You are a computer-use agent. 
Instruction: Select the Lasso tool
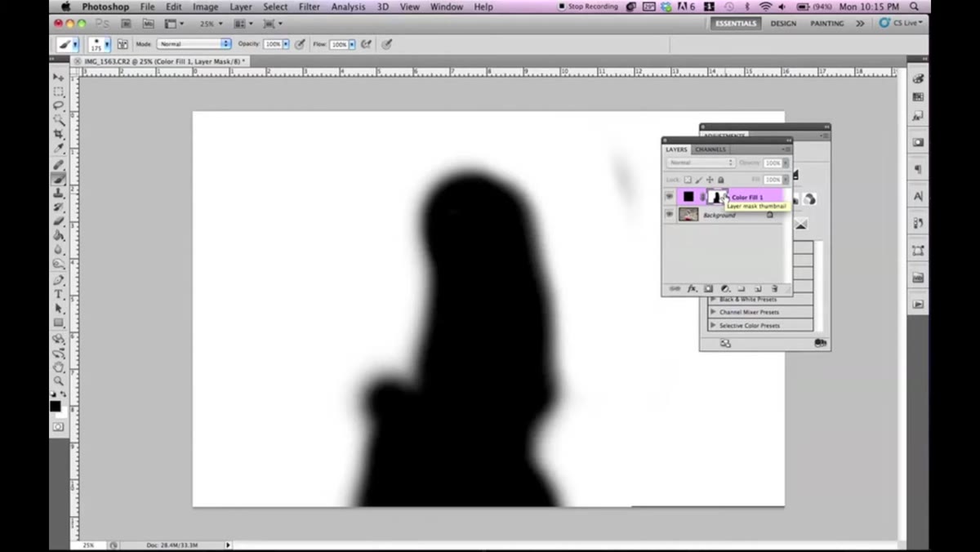pyautogui.click(x=59, y=105)
